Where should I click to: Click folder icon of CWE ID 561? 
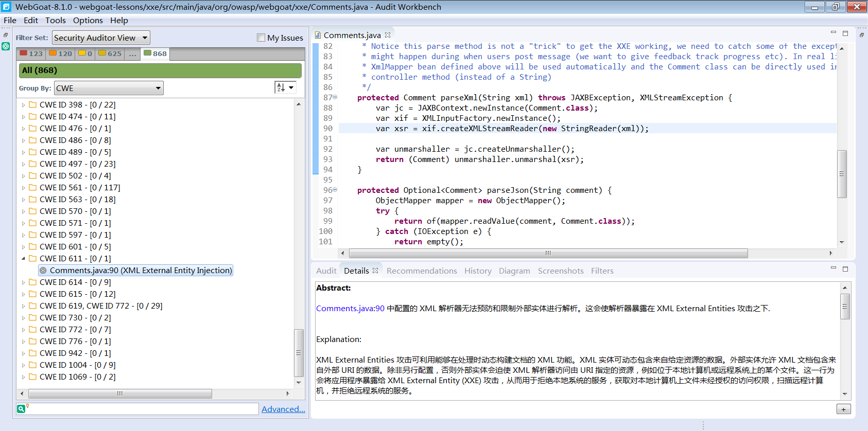tap(33, 187)
